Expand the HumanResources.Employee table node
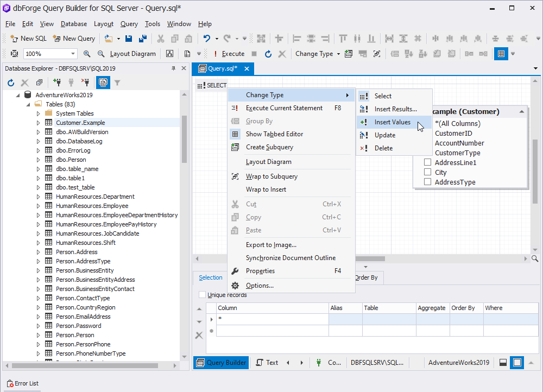 point(38,206)
